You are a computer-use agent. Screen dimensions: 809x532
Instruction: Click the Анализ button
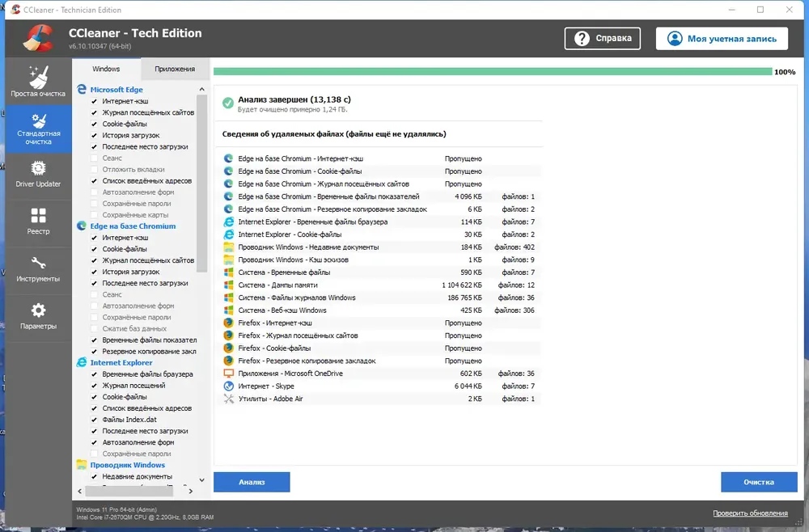(252, 482)
